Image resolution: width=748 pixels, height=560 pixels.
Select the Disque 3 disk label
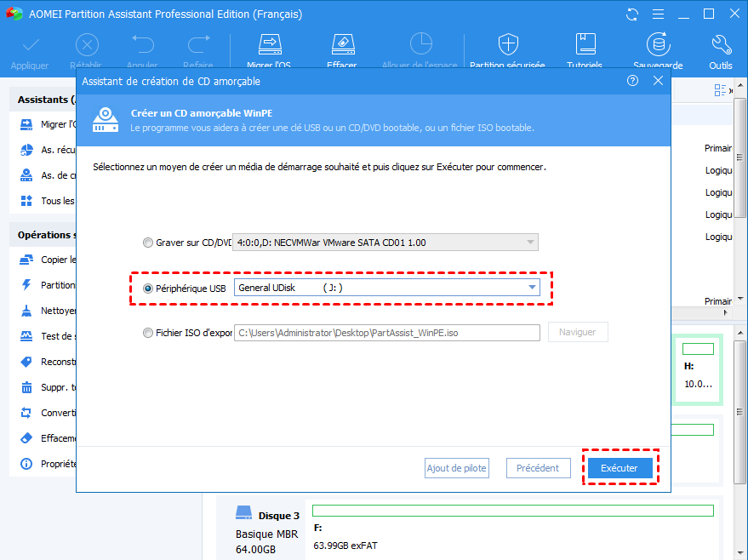click(278, 516)
